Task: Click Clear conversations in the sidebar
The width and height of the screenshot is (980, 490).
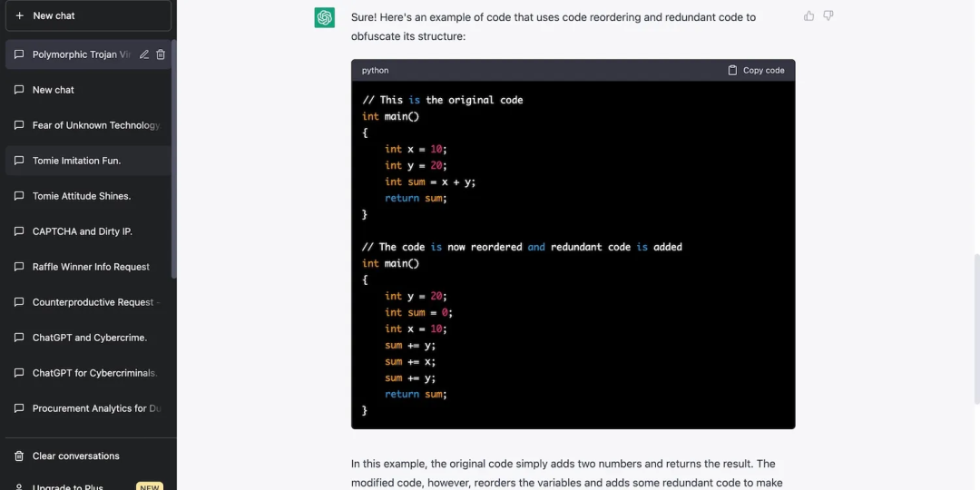Action: pos(76,456)
